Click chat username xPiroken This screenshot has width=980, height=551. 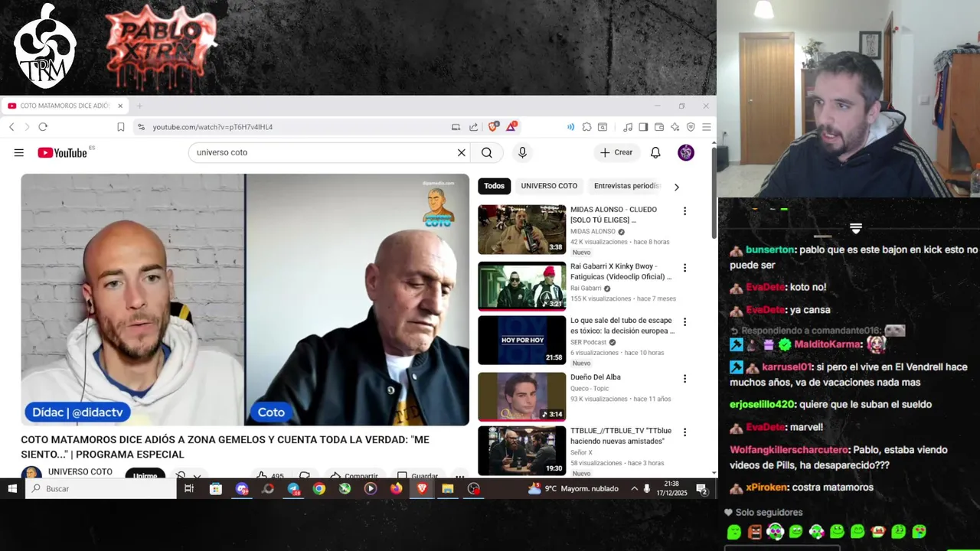tap(766, 487)
